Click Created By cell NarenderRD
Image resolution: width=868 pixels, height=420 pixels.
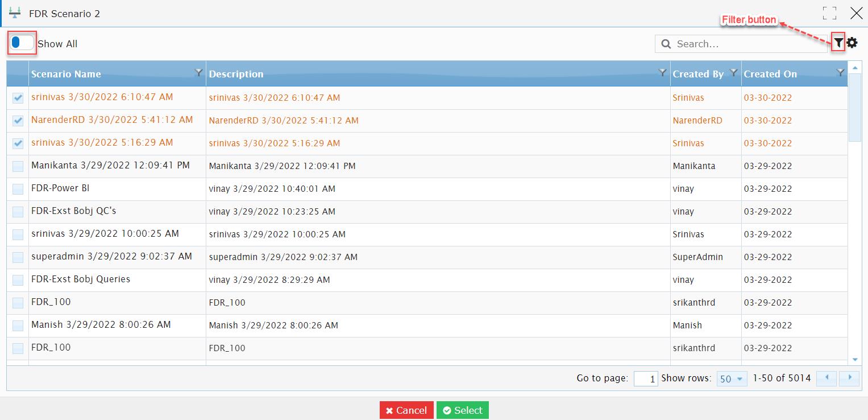(697, 120)
